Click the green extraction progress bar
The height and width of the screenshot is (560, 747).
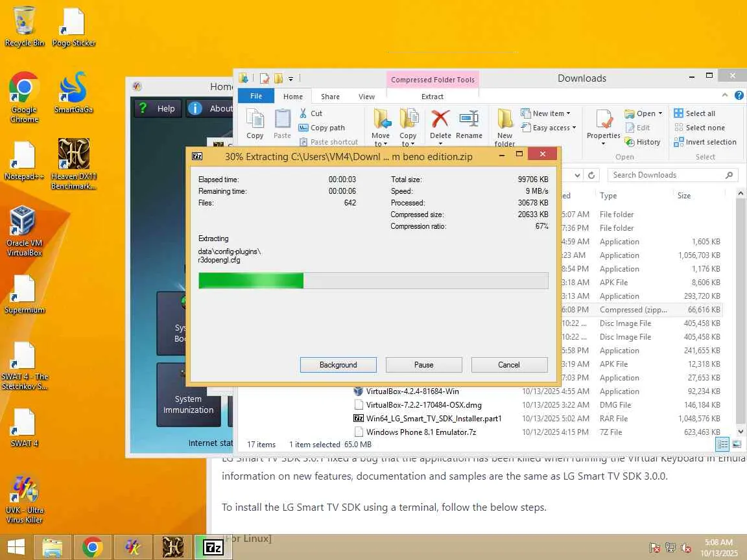click(x=373, y=281)
